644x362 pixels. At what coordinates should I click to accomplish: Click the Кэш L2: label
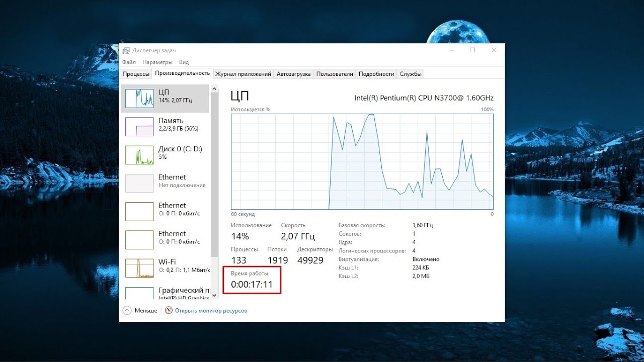(x=349, y=277)
